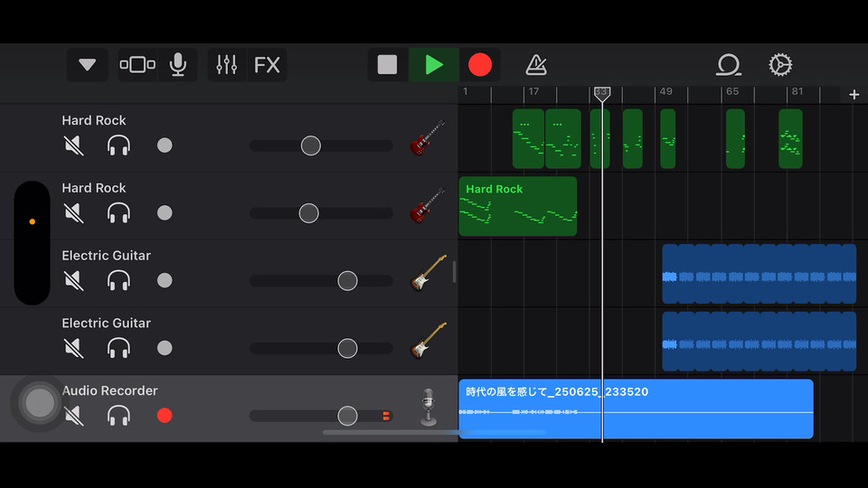Image resolution: width=868 pixels, height=488 pixels.
Task: Select Audio Recorder microphone icon
Action: pos(428,408)
